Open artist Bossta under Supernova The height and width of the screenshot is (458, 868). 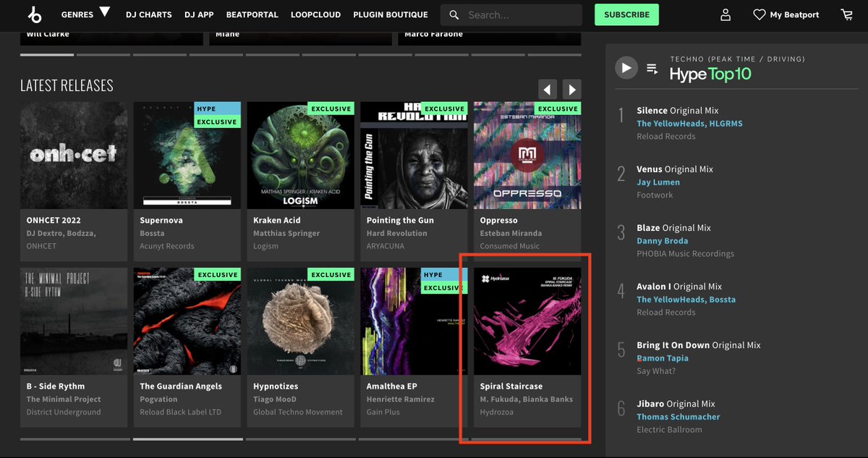[152, 233]
